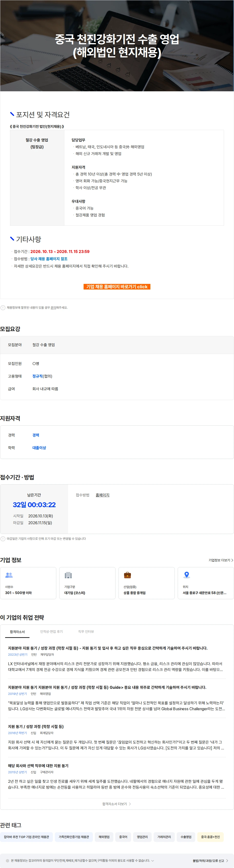Viewport: 234px width, 868px height.
Task: Select the 수출영업 tag
Action: (x=186, y=837)
